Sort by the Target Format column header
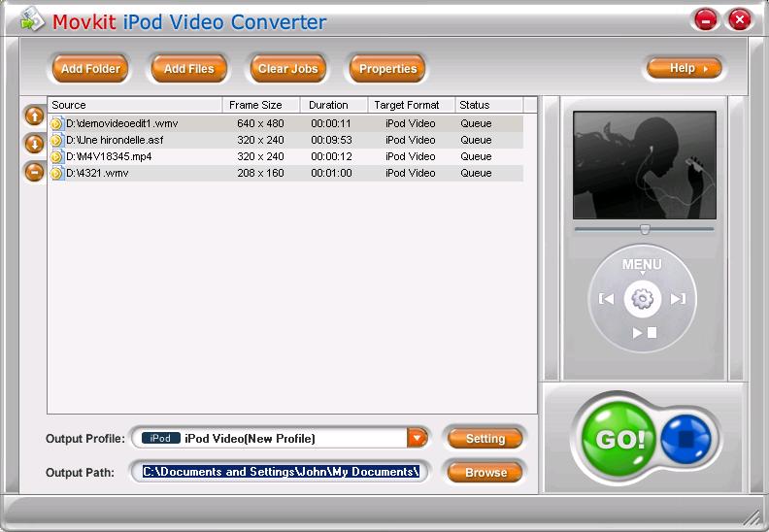Image resolution: width=769 pixels, height=532 pixels. click(412, 105)
